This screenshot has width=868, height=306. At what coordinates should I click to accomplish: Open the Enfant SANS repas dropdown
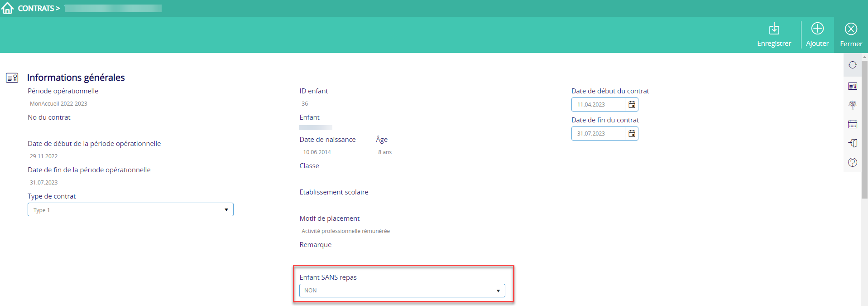click(402, 291)
